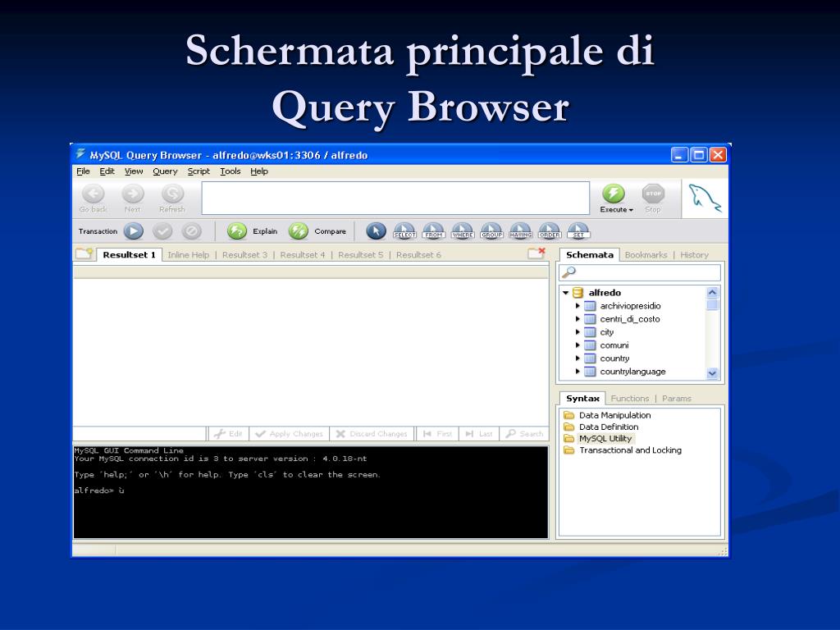This screenshot has width=840, height=630.
Task: Click the Discard Changes button
Action: (372, 434)
